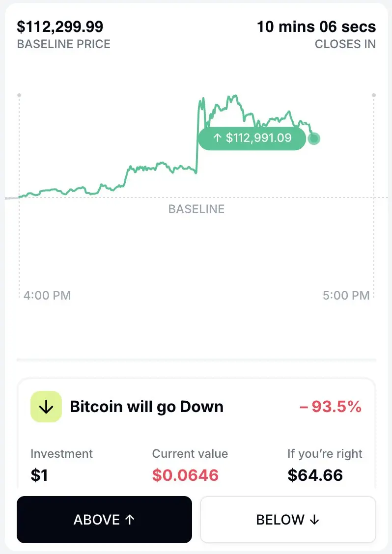Click the 4:00 PM start time marker
Viewport: 392px width, 554px height.
(47, 295)
